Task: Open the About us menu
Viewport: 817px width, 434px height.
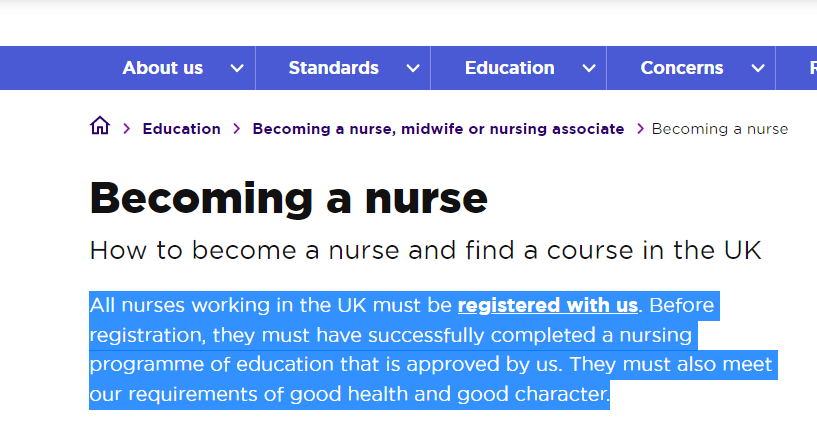Action: 163,68
